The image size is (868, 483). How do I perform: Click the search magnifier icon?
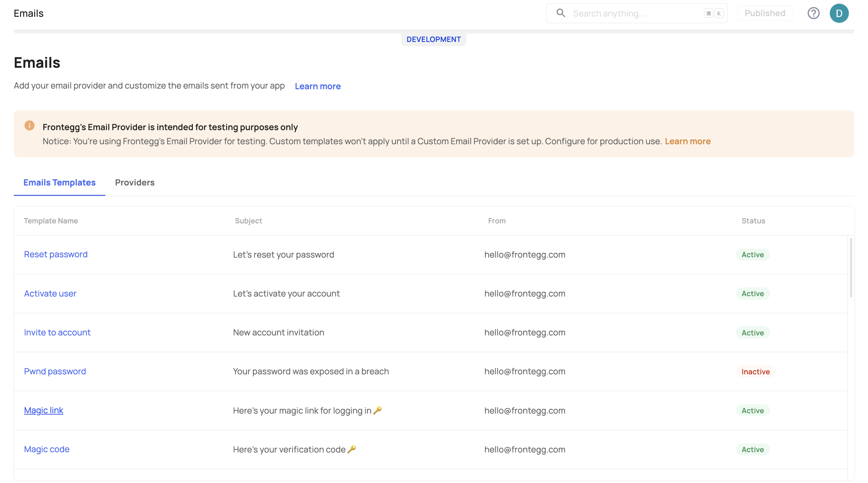coord(561,13)
